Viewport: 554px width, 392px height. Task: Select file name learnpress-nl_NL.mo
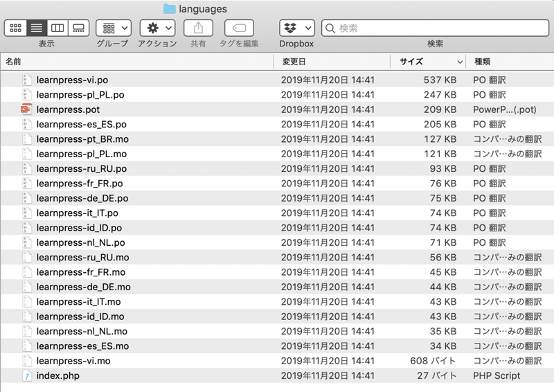pyautogui.click(x=82, y=331)
